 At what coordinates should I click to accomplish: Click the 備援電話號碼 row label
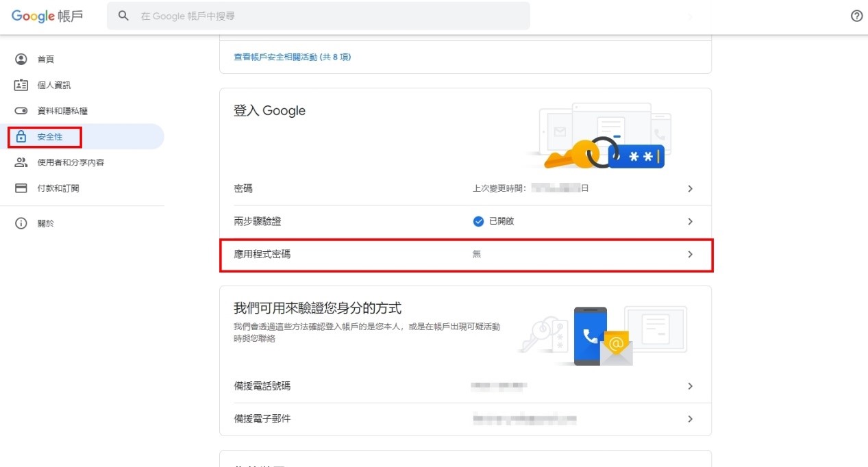tap(262, 386)
